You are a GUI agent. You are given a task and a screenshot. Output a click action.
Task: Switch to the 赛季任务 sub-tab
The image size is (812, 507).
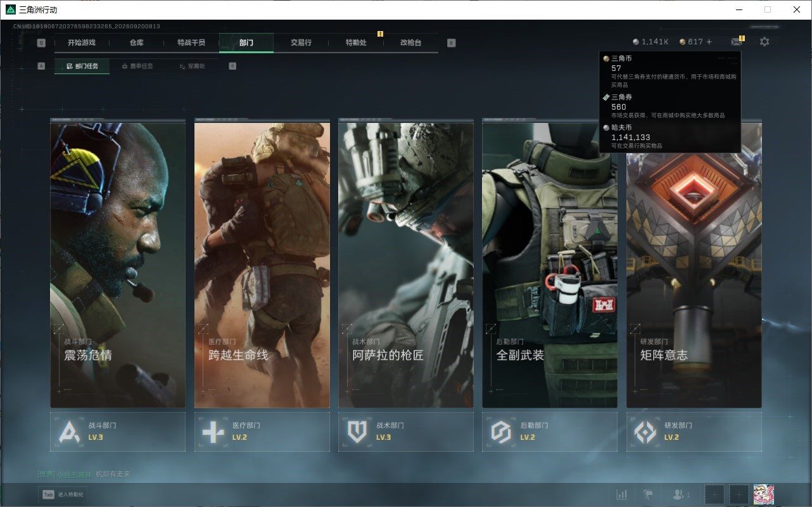pos(137,66)
